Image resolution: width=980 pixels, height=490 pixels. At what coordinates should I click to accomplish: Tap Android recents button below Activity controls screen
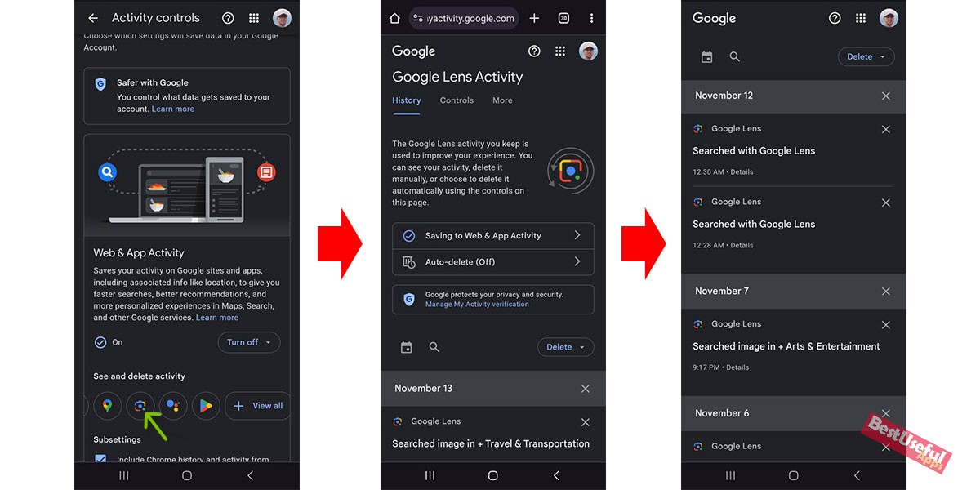pos(124,475)
